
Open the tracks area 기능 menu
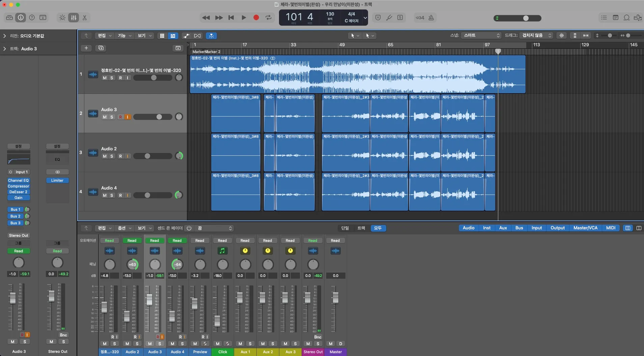point(124,36)
